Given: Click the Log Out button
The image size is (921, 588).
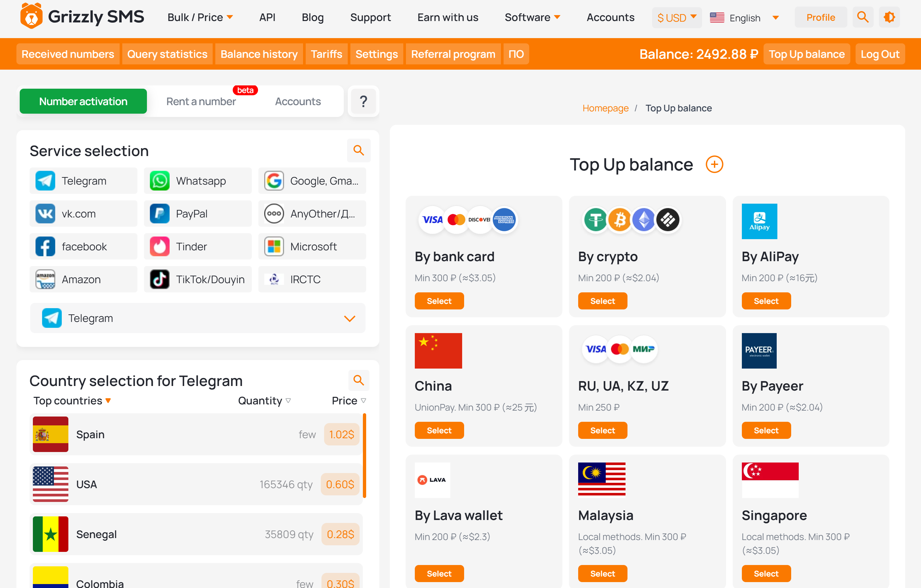Looking at the screenshot, I should [880, 54].
